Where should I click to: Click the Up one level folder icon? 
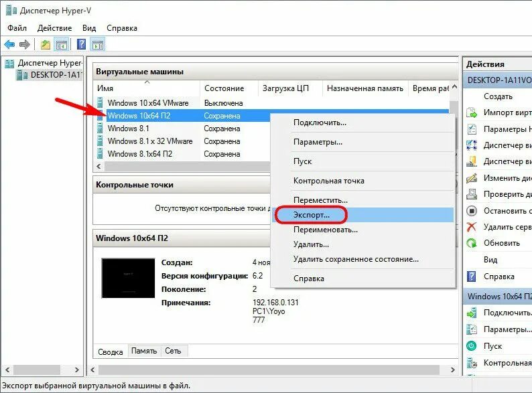[46, 44]
